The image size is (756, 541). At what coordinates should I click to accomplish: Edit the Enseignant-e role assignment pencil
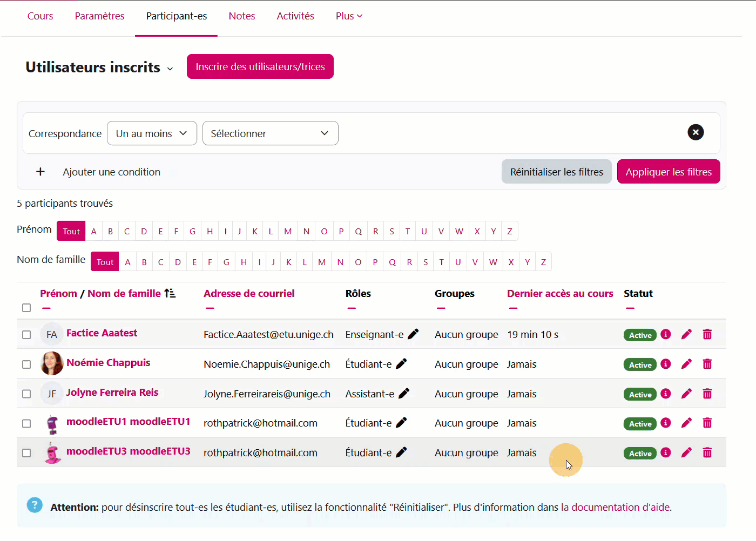[413, 334]
